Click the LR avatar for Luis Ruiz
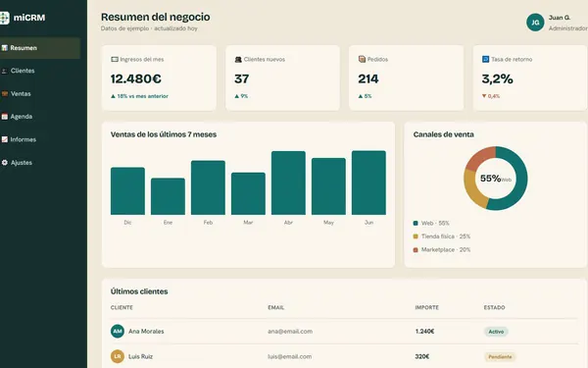The height and width of the screenshot is (368, 588). pos(118,356)
